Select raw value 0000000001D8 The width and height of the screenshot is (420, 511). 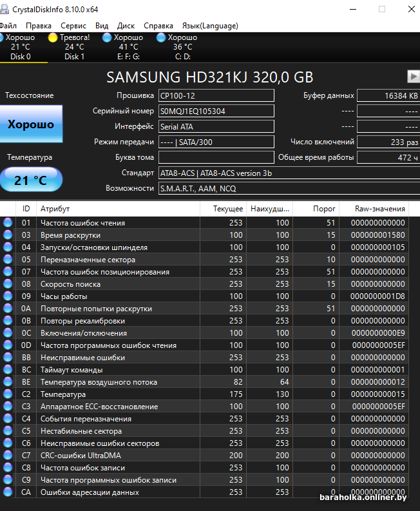click(377, 296)
